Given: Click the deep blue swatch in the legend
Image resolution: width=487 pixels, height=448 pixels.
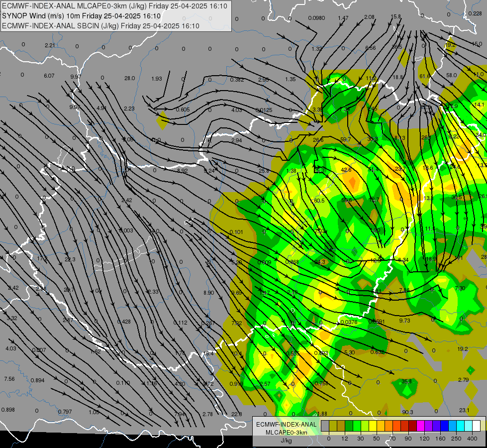Looking at the screenshot, I should click(x=444, y=426).
